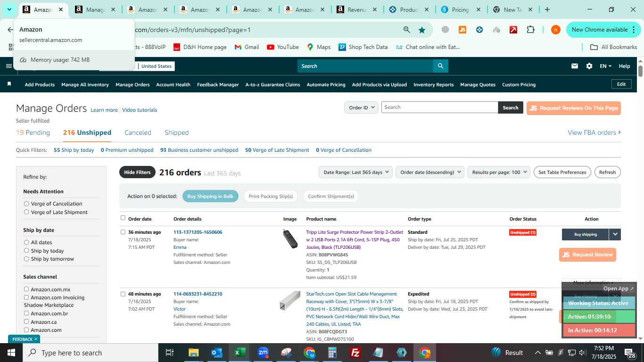The width and height of the screenshot is (644, 362).
Task: Select the All dates radio button
Action: [x=26, y=242]
